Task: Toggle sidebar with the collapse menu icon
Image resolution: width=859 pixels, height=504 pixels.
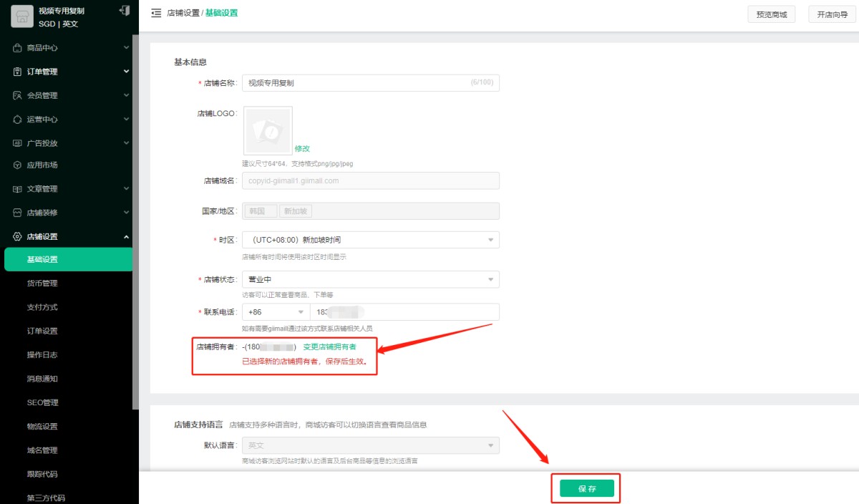Action: coord(156,13)
